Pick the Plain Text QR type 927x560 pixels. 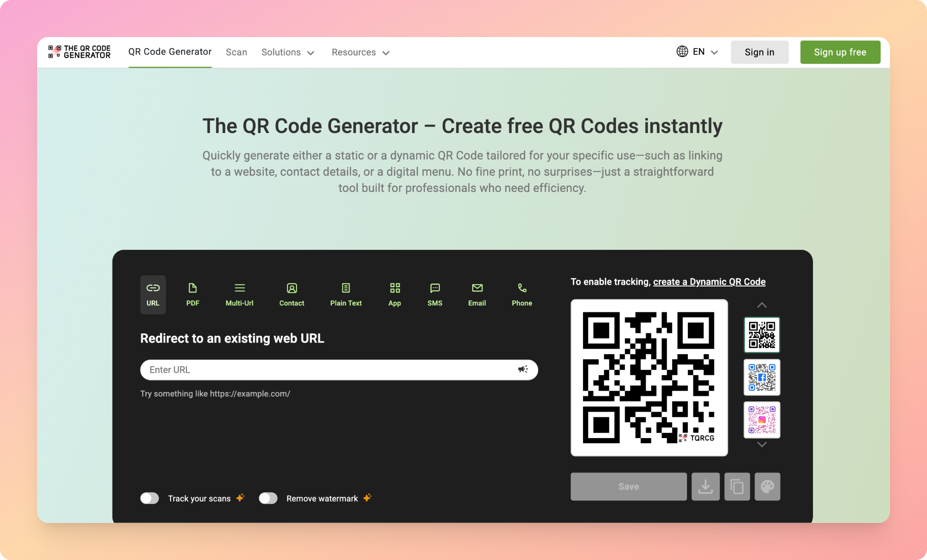(x=346, y=295)
